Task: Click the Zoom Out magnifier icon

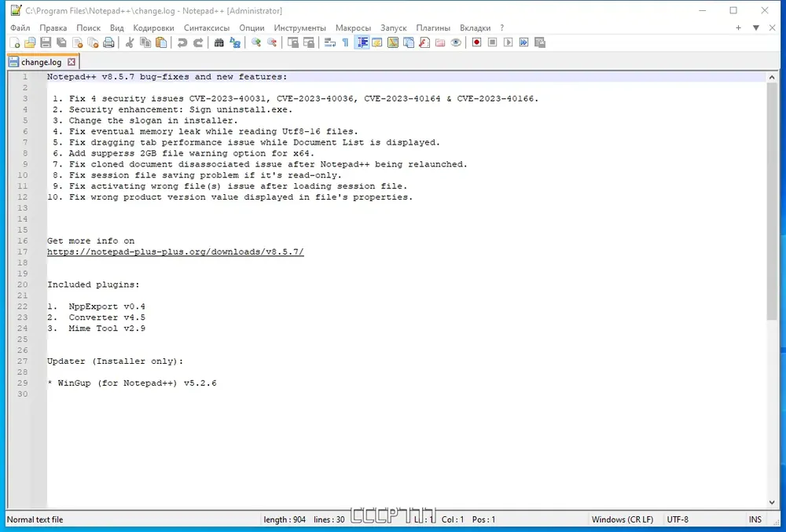Action: pyautogui.click(x=272, y=42)
